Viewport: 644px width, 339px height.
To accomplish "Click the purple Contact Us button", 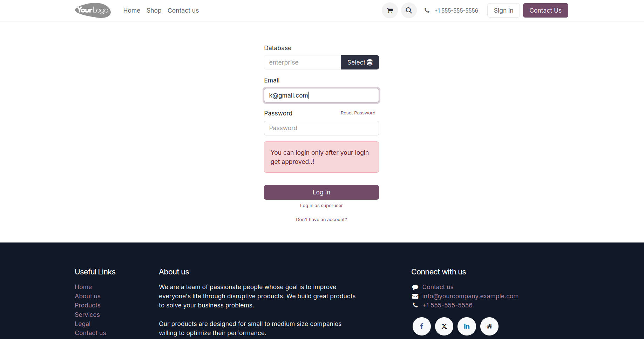I will tap(545, 11).
